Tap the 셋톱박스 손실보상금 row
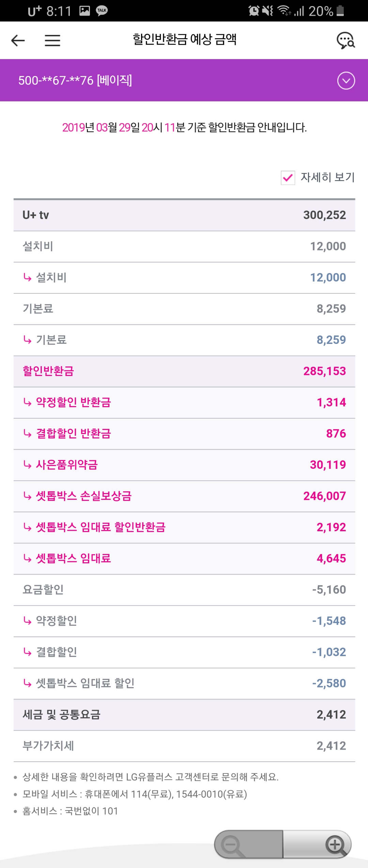 (x=184, y=496)
